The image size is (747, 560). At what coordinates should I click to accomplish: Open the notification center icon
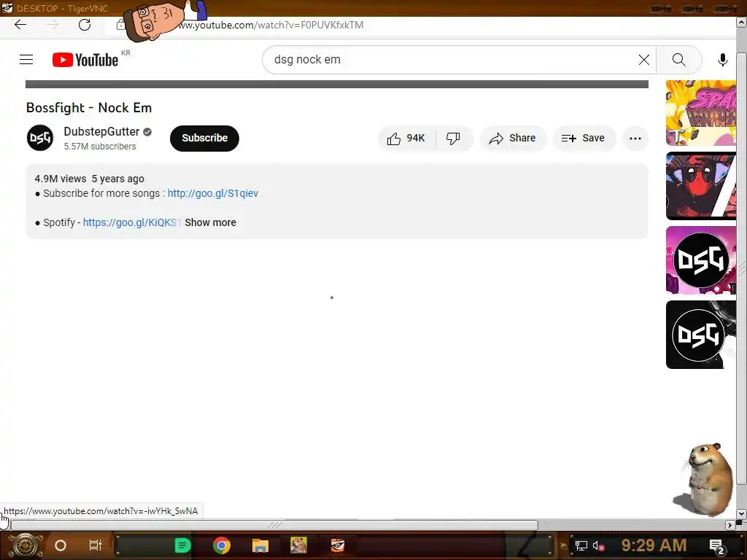pos(717,546)
